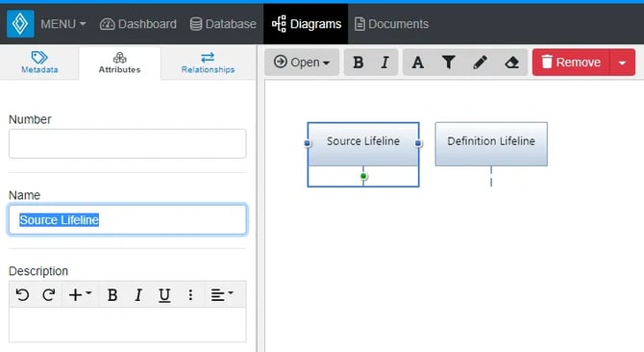This screenshot has height=352, width=644.
Task: Click the Innoslate diamond logo
Action: [20, 24]
